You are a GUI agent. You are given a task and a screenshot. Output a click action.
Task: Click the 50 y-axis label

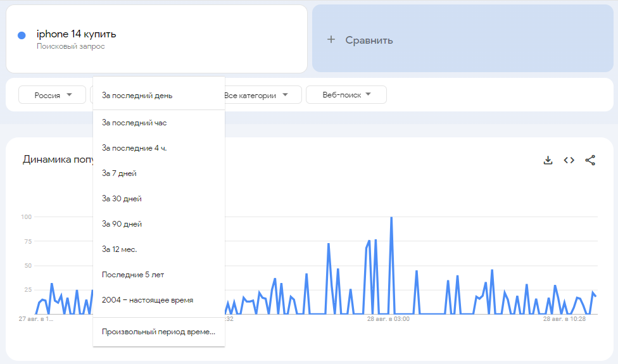[28, 265]
